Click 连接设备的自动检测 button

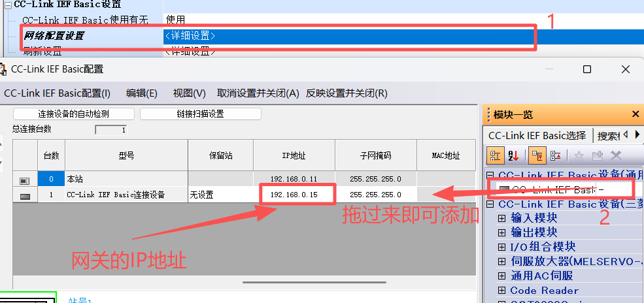point(74,114)
